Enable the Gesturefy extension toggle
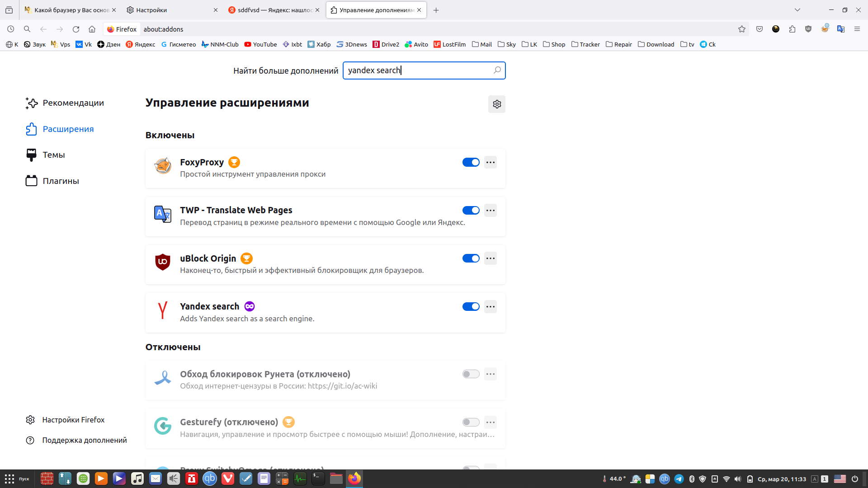 pos(471,422)
